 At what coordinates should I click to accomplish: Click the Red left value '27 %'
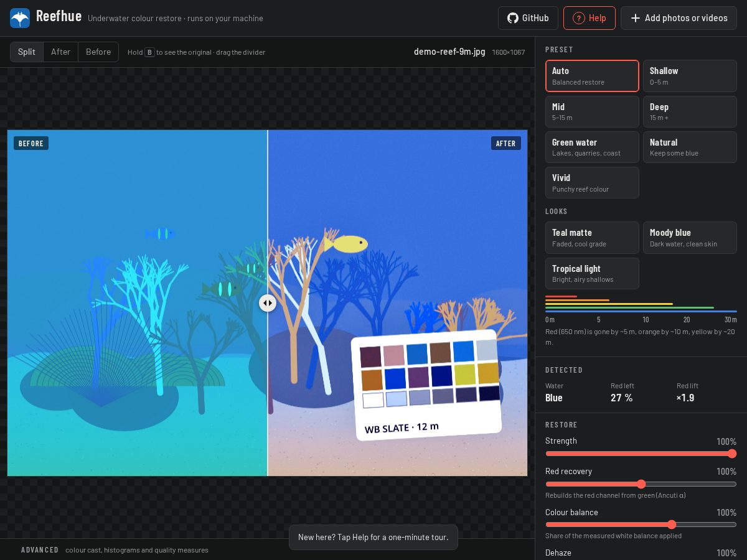pyautogui.click(x=622, y=398)
